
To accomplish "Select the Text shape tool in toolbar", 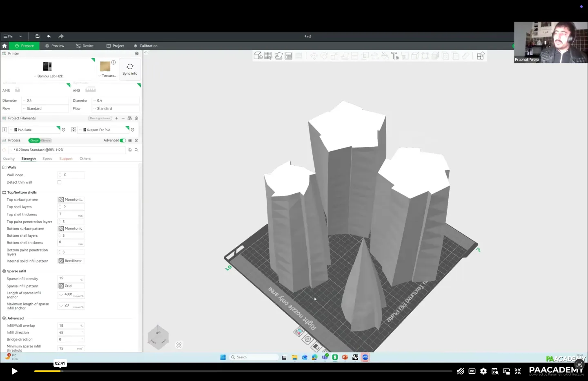I will tap(394, 56).
